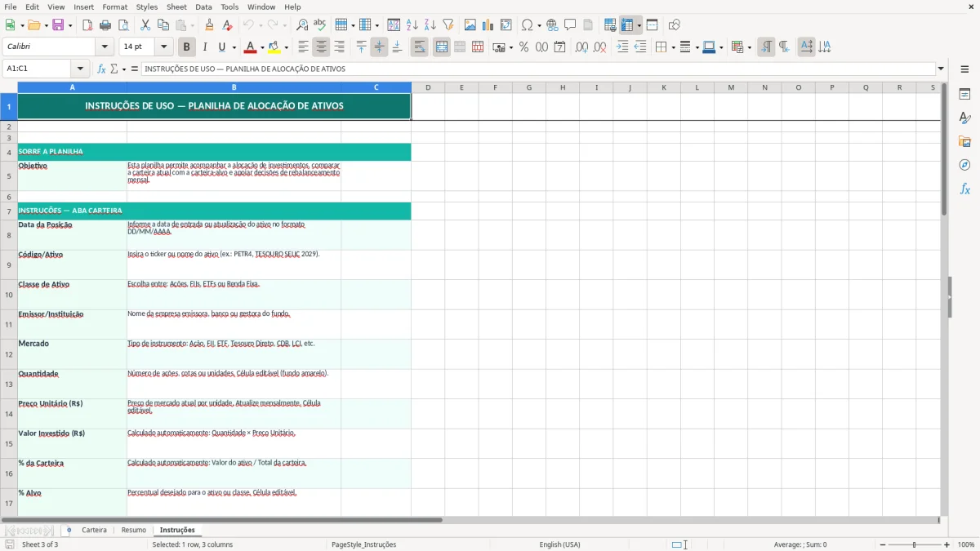
Task: Apply red font color swatch
Action: tap(251, 47)
